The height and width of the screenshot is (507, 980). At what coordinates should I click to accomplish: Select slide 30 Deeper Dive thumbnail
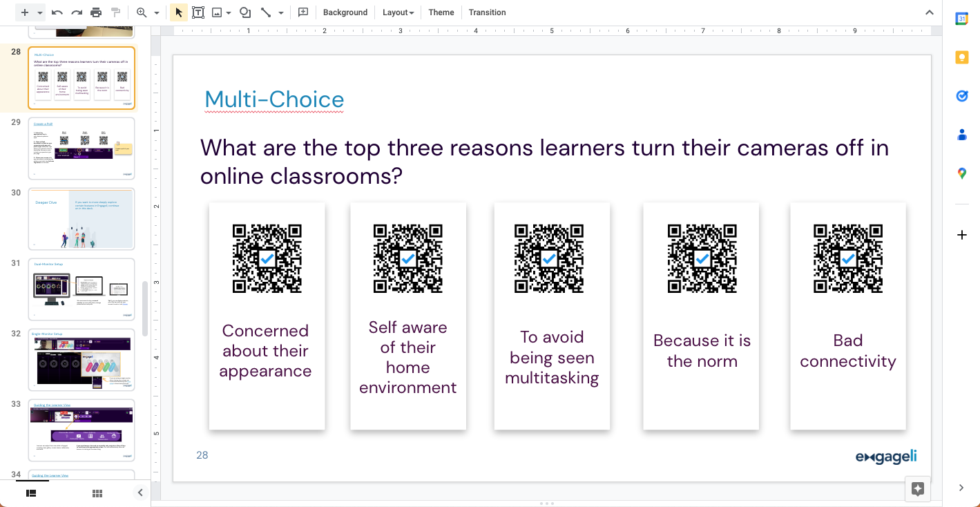click(81, 219)
